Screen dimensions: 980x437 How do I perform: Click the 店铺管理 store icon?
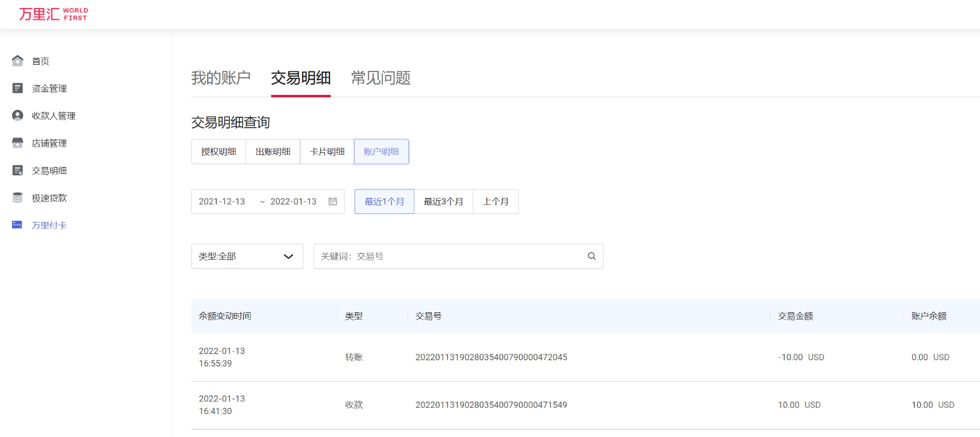click(x=18, y=143)
